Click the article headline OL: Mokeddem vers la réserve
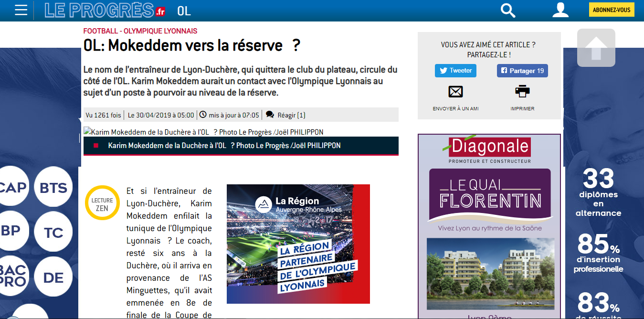The image size is (644, 319). pyautogui.click(x=192, y=45)
